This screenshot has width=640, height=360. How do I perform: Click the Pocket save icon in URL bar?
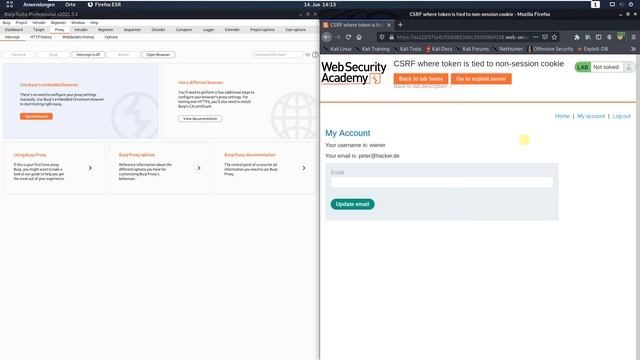pos(545,37)
